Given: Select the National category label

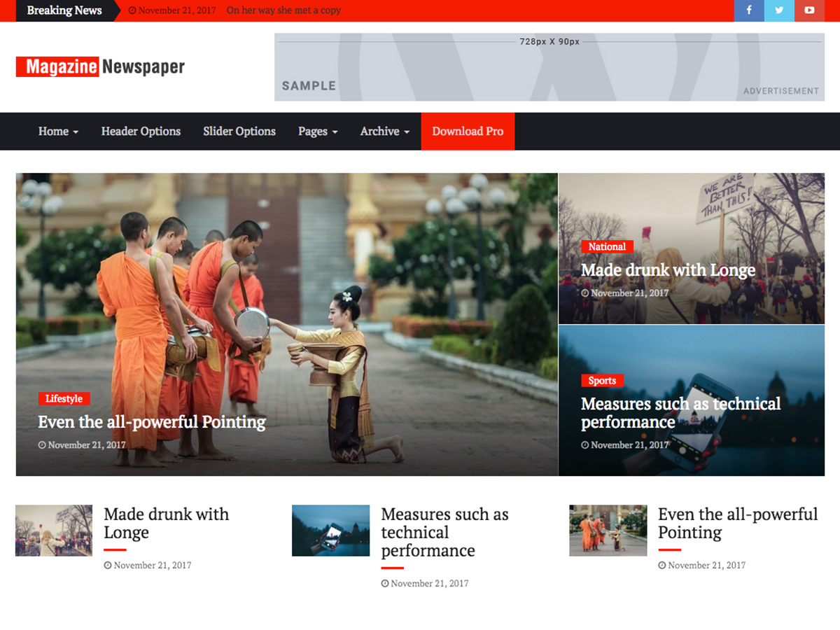Looking at the screenshot, I should [x=607, y=246].
